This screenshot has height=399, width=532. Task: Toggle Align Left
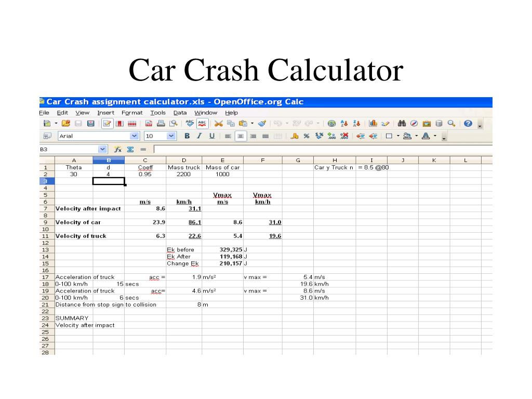(x=228, y=136)
